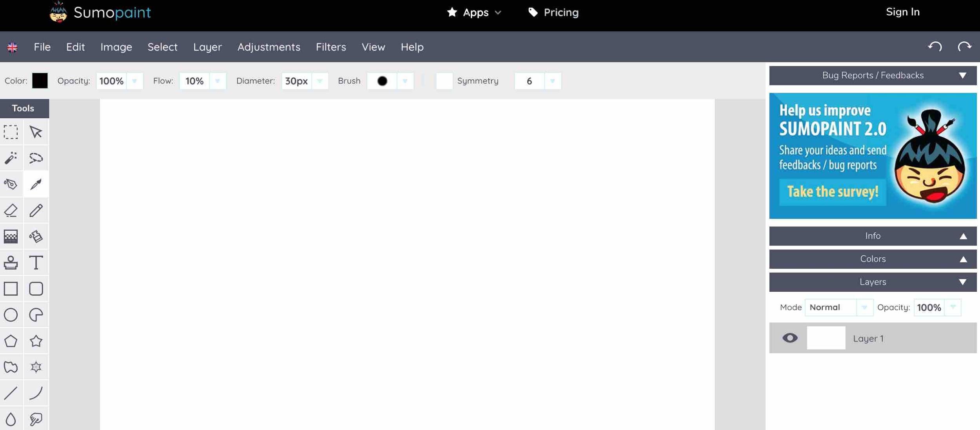Select the gradient fill tool
Viewport: 980px width, 430px height.
coord(11,237)
